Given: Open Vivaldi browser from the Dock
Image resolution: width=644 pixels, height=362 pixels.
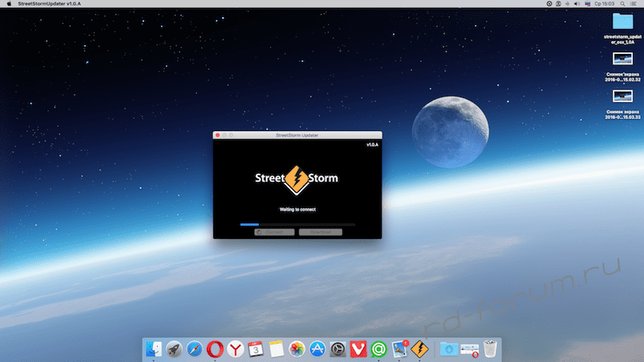Looking at the screenshot, I should pos(358,349).
